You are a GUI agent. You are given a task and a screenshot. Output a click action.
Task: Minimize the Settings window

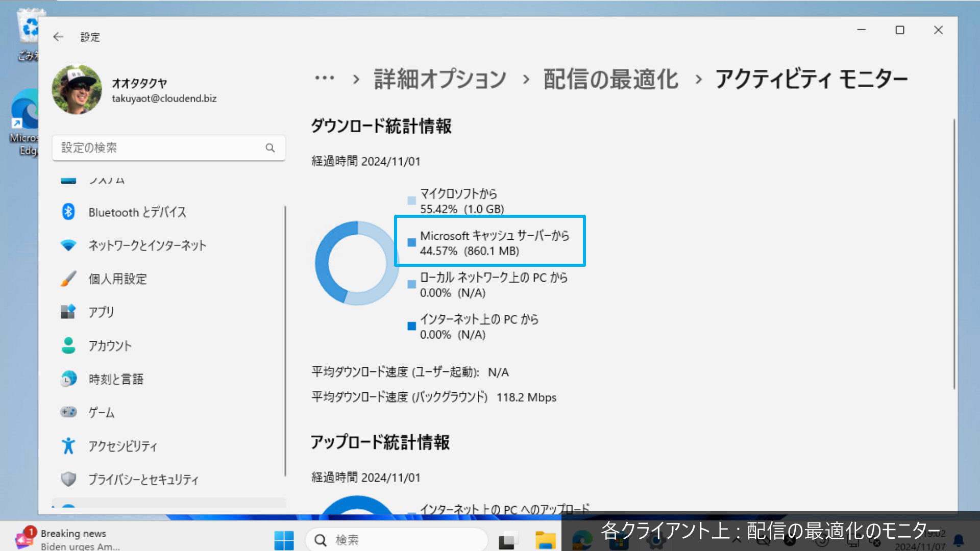862,30
